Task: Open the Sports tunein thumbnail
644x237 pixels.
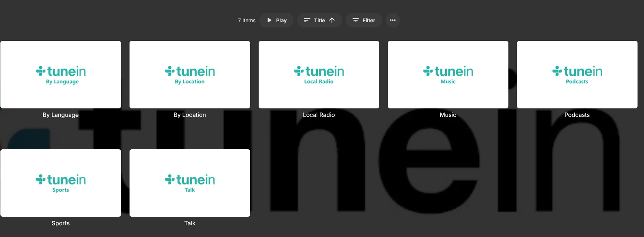Action: tap(61, 183)
